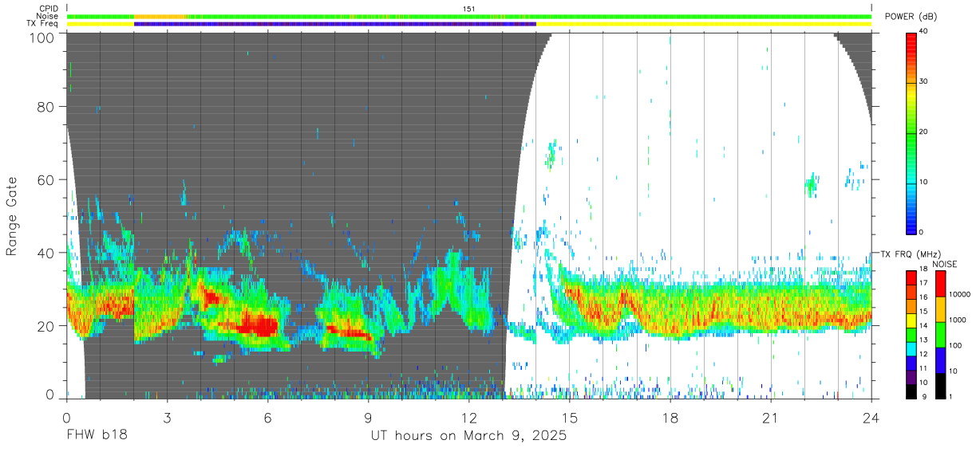The image size is (980, 452).
Task: Click the '14' tick on TX FRQ scale
Action: point(924,325)
